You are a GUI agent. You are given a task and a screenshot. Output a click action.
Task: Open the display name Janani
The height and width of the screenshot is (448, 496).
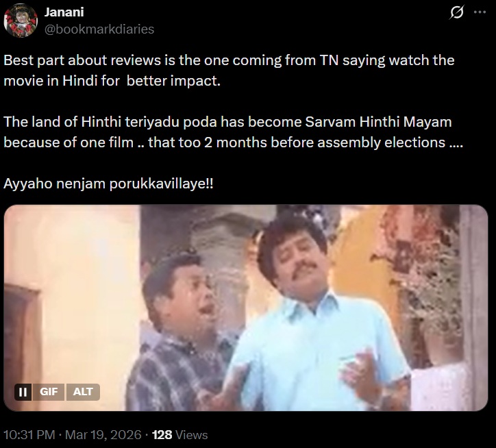pyautogui.click(x=64, y=12)
